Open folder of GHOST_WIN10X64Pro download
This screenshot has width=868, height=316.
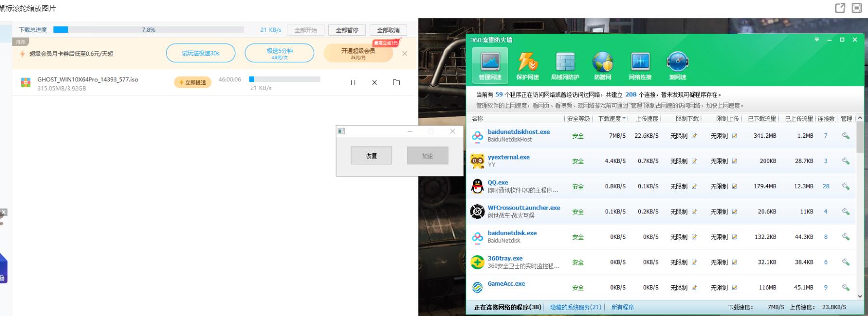[396, 82]
